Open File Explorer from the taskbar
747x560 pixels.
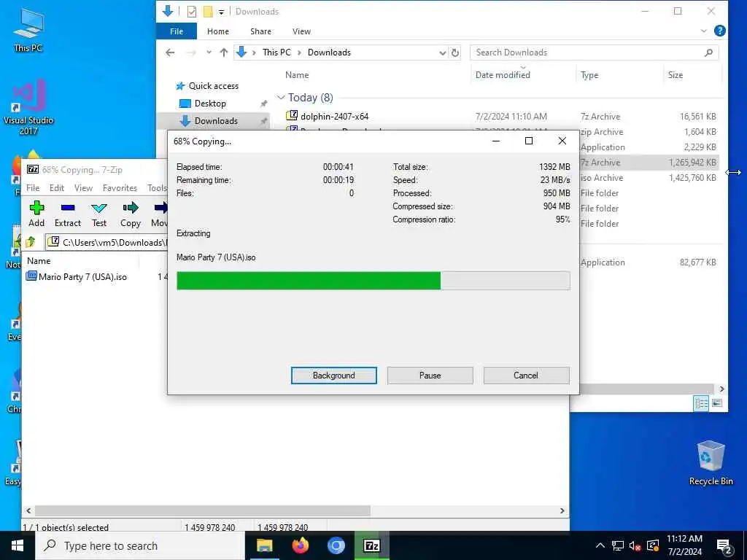(x=264, y=545)
